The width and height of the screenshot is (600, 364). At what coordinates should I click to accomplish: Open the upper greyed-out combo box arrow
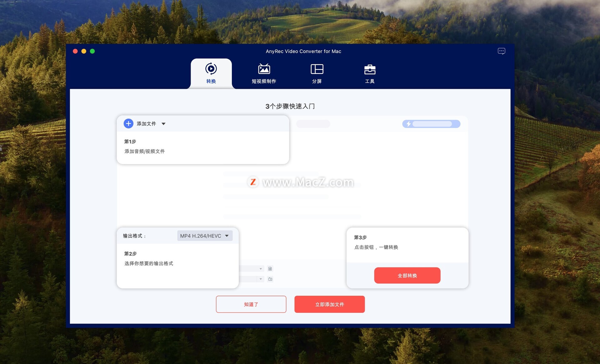[261, 269]
